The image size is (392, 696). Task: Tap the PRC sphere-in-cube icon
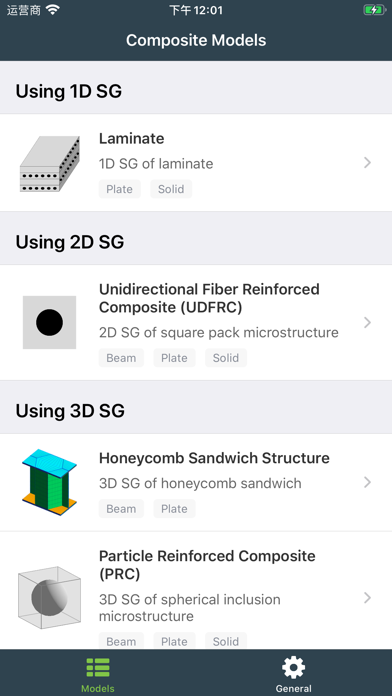click(49, 597)
